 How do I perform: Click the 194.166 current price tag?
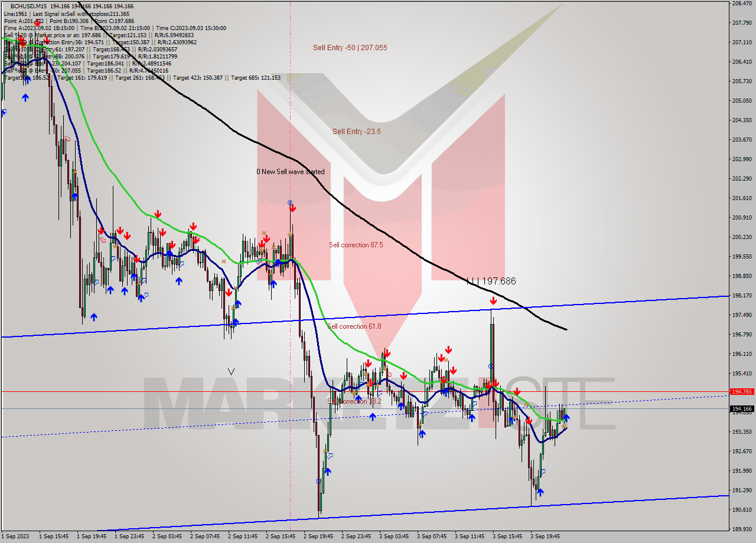(742, 408)
